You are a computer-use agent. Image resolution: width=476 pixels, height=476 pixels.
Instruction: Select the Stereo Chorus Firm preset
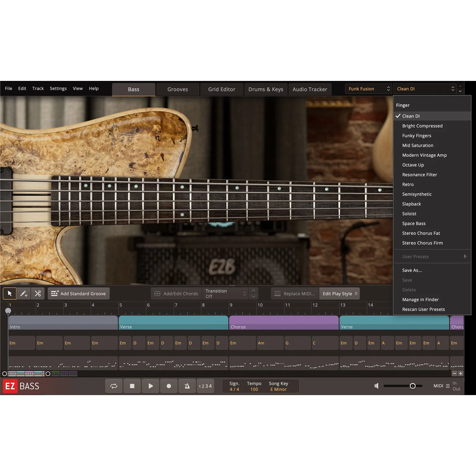tap(432, 243)
